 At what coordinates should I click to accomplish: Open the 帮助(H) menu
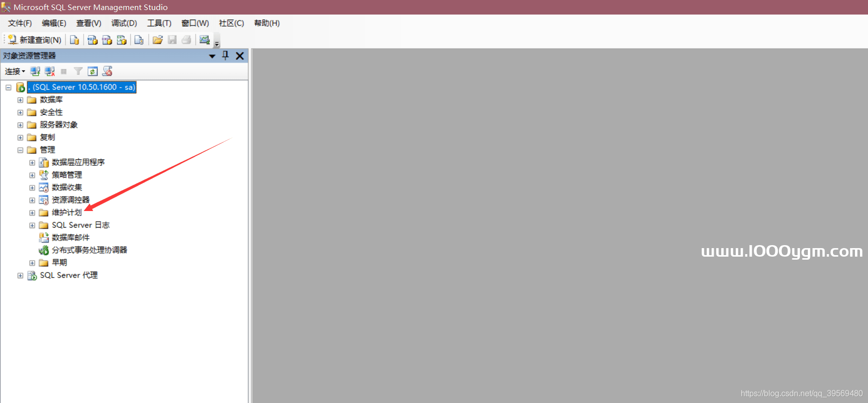tap(267, 23)
